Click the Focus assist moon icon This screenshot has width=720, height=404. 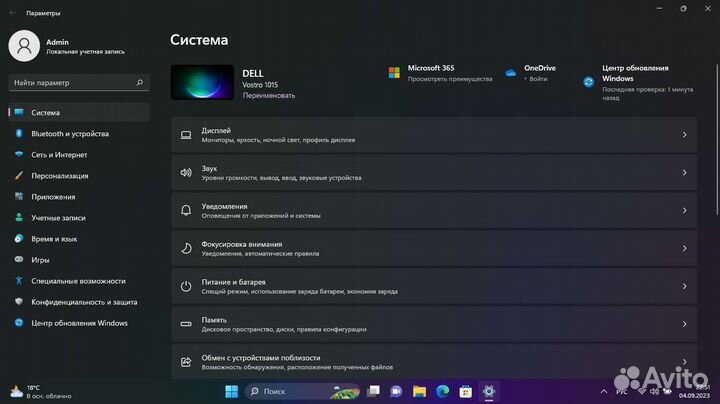click(x=186, y=248)
